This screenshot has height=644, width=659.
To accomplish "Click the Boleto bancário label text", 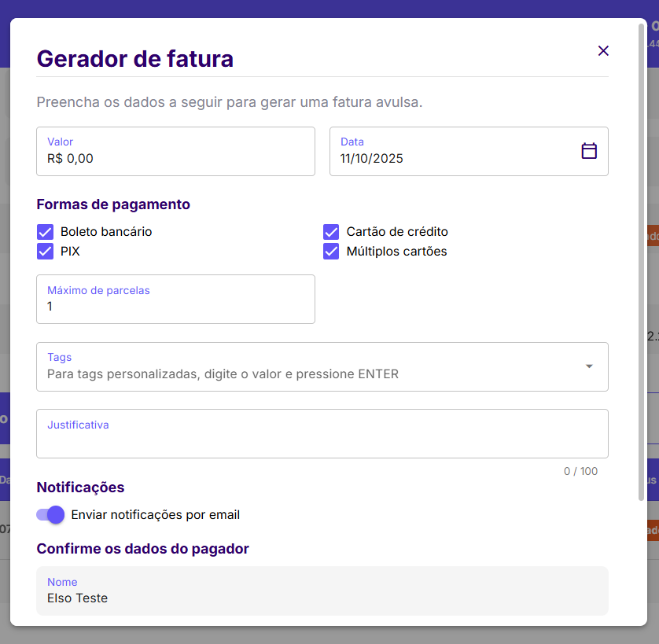I will pos(106,232).
